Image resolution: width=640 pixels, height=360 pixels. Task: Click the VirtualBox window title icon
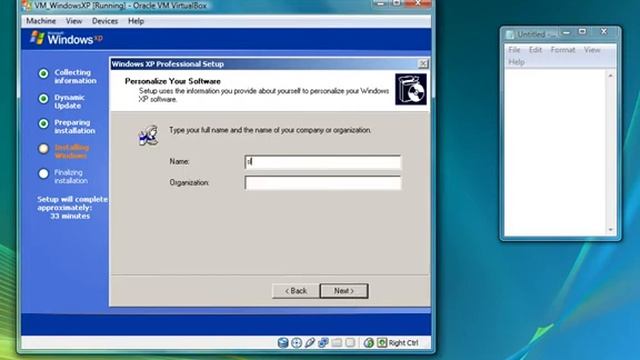coord(27,5)
